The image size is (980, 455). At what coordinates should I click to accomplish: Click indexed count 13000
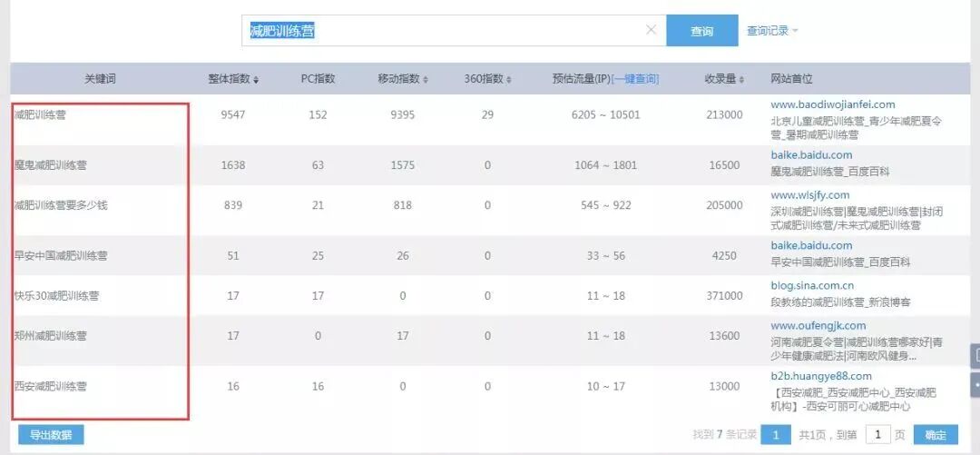tap(724, 386)
